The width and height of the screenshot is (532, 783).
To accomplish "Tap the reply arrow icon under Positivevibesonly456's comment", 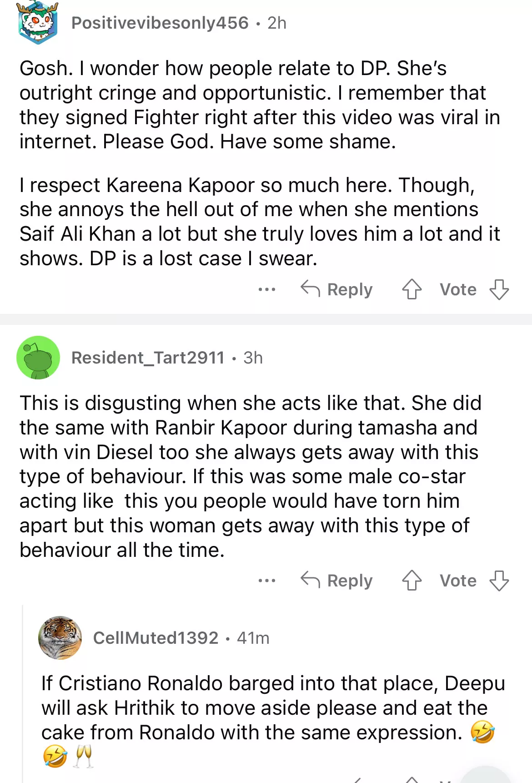I will point(311,288).
